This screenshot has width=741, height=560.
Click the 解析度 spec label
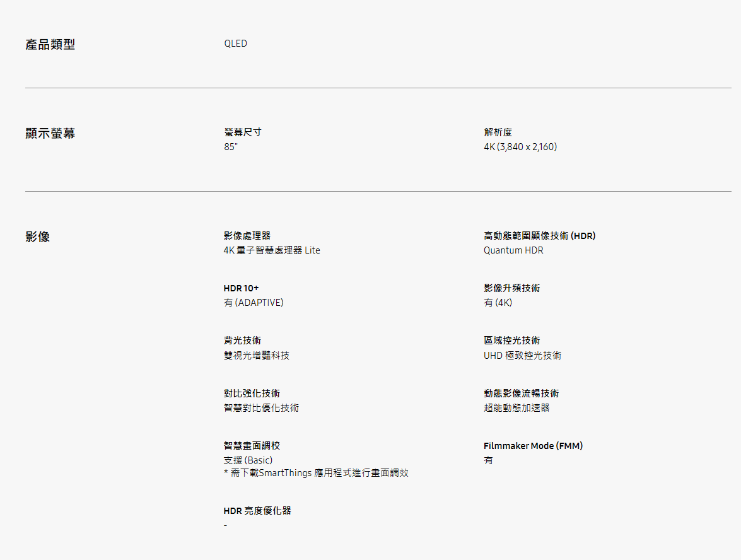point(498,132)
